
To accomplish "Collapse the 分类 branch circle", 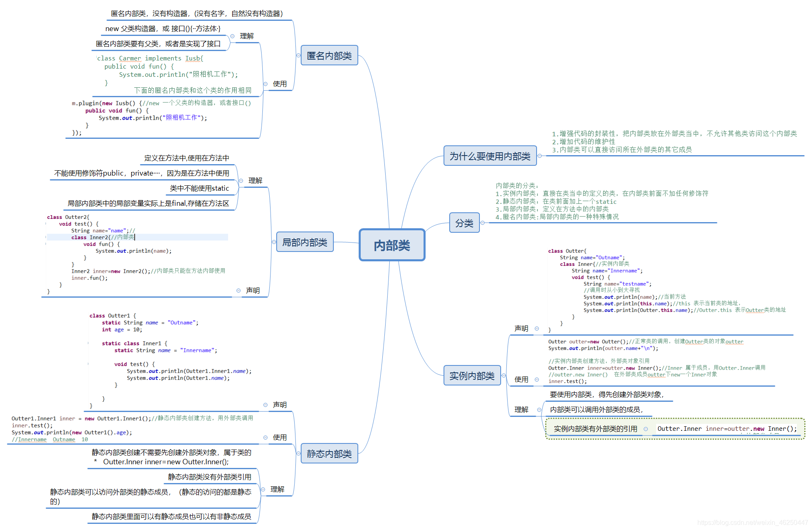I will [x=482, y=223].
